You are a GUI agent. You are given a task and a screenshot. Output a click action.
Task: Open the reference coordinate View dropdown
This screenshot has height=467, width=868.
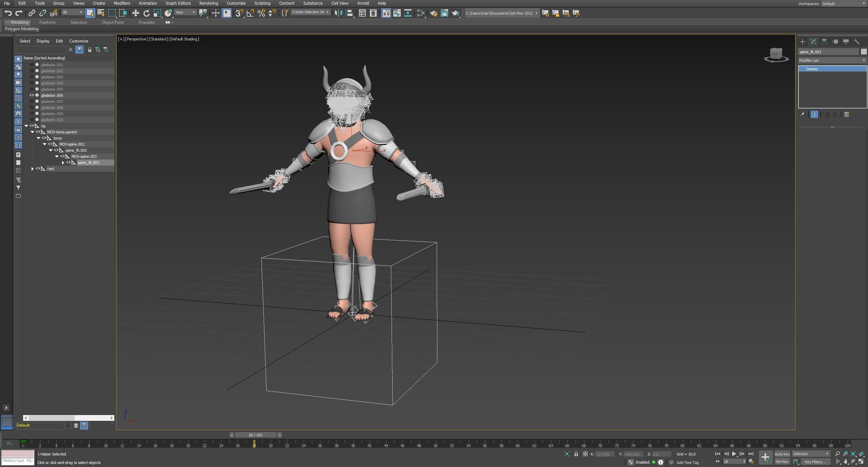(185, 12)
